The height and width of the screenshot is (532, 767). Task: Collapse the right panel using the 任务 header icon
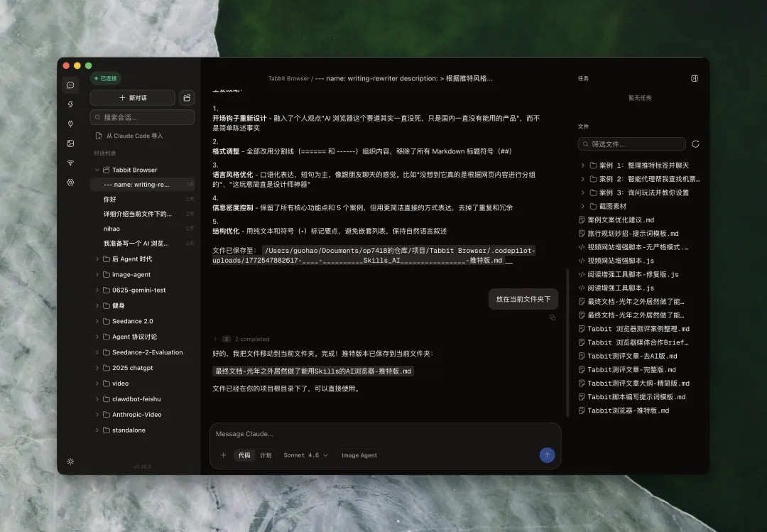point(695,78)
